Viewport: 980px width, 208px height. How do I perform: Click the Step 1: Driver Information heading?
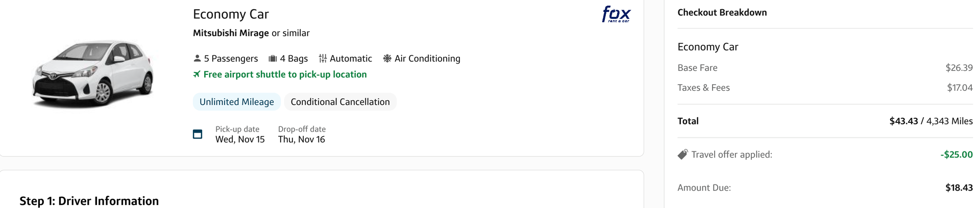click(89, 201)
